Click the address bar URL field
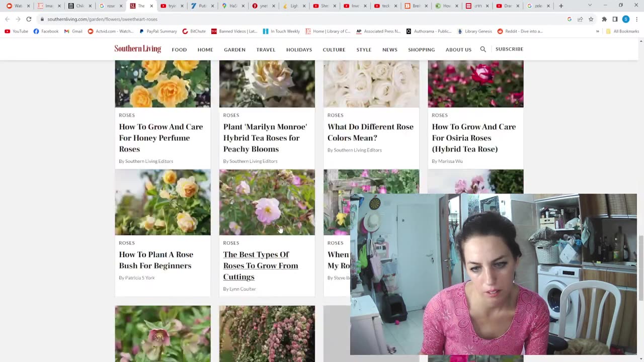This screenshot has width=644, height=362. 302,19
